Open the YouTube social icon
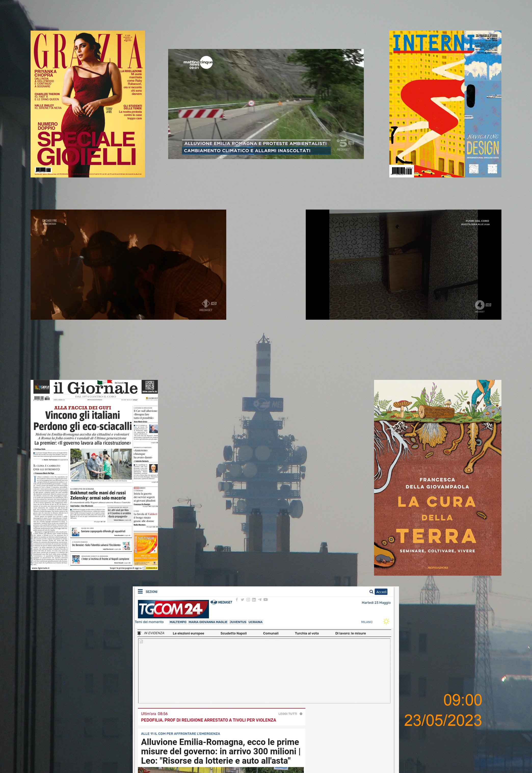Screen dimensions: 532x773 click(266, 599)
